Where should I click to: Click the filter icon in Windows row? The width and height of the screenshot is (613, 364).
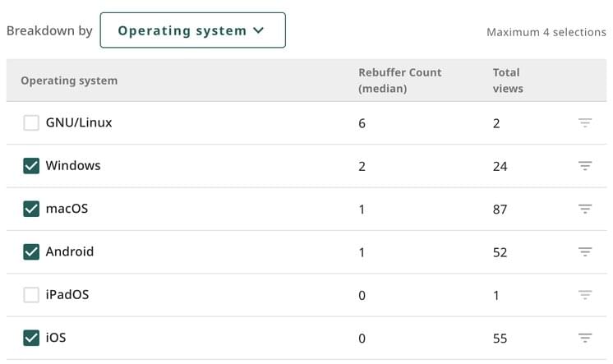coord(584,166)
